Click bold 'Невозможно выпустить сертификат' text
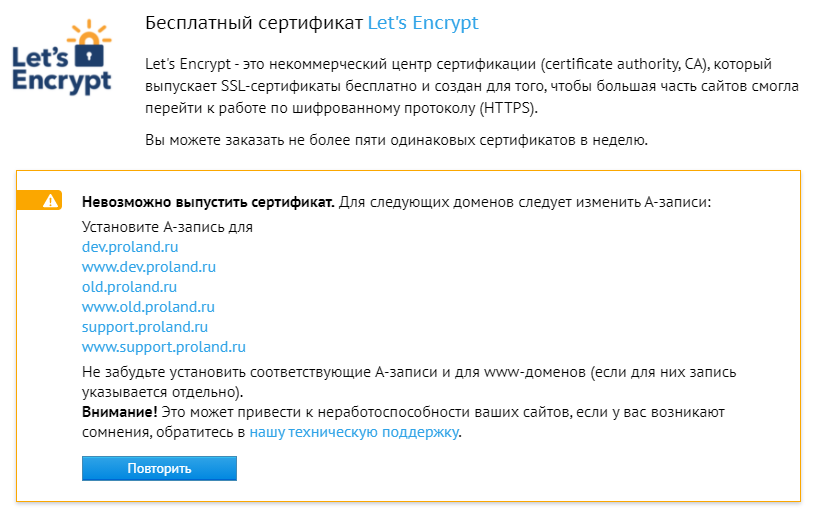 coord(208,202)
